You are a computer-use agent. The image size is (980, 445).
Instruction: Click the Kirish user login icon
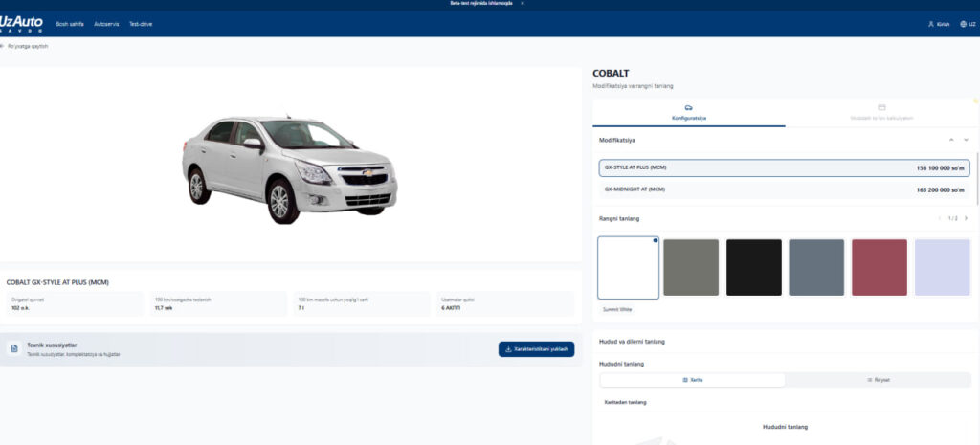point(930,24)
